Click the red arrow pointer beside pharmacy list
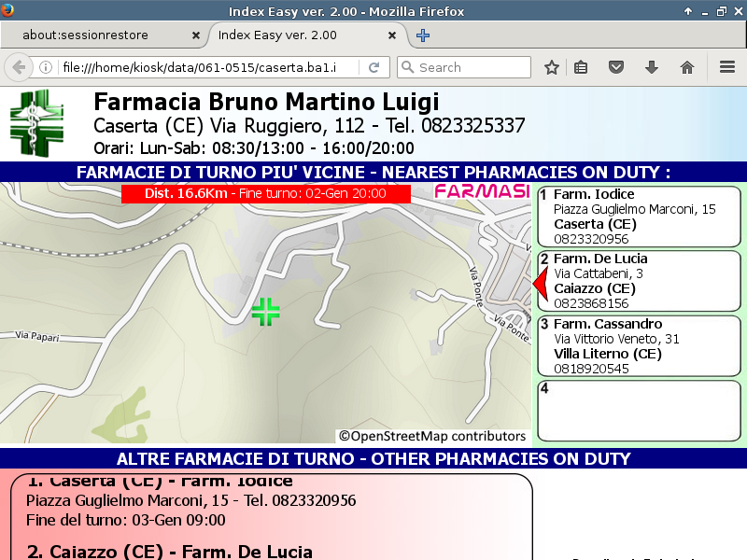The image size is (747, 560). (539, 283)
